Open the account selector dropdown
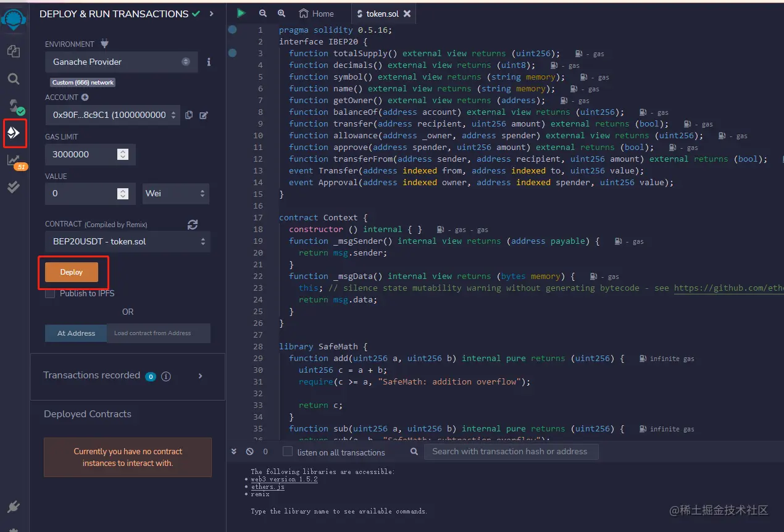 point(113,115)
